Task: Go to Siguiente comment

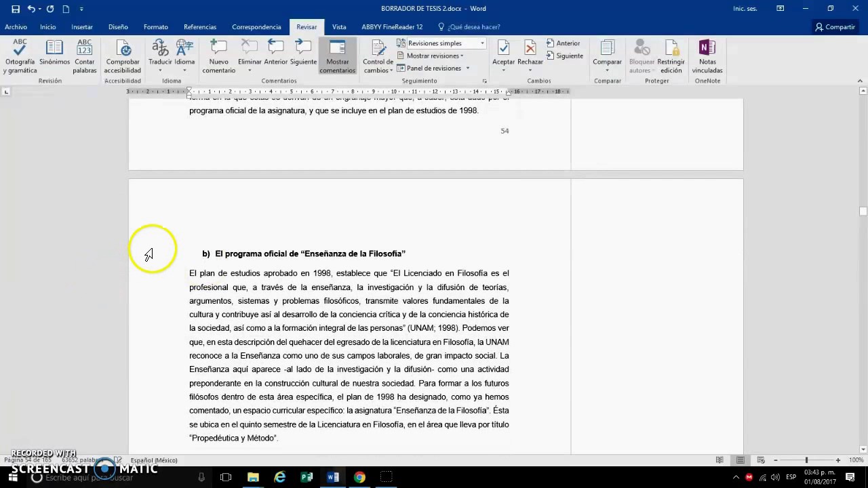Action: click(303, 53)
